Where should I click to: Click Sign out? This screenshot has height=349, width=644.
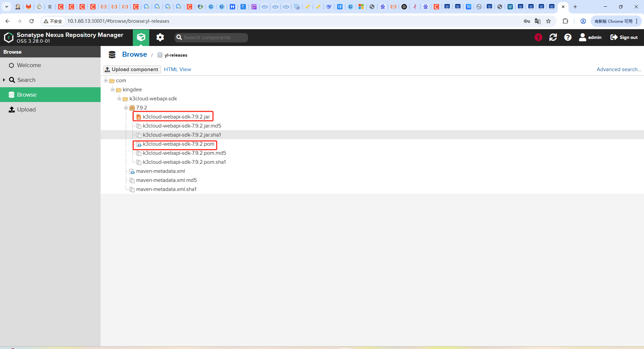[x=624, y=37]
